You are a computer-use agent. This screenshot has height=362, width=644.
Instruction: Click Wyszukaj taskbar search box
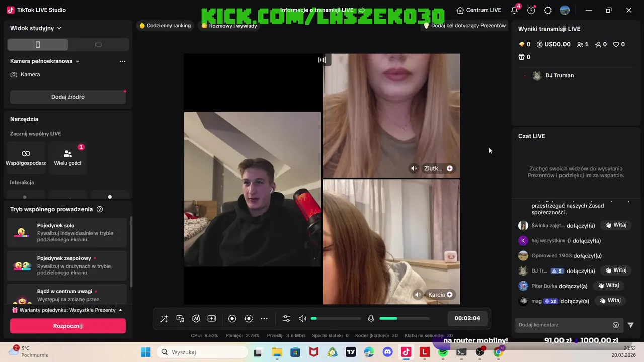pyautogui.click(x=202, y=352)
